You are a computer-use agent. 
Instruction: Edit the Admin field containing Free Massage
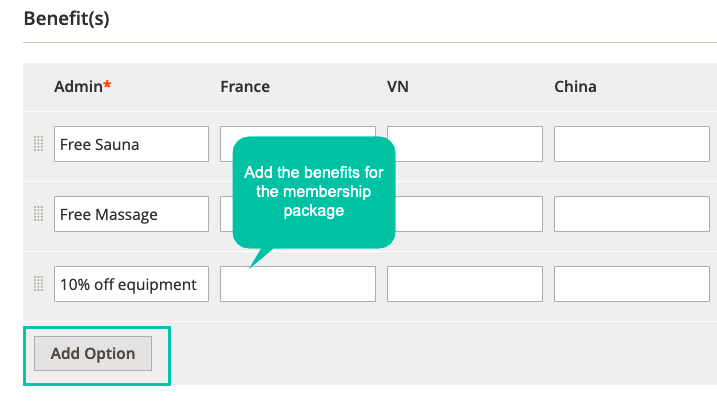(131, 214)
